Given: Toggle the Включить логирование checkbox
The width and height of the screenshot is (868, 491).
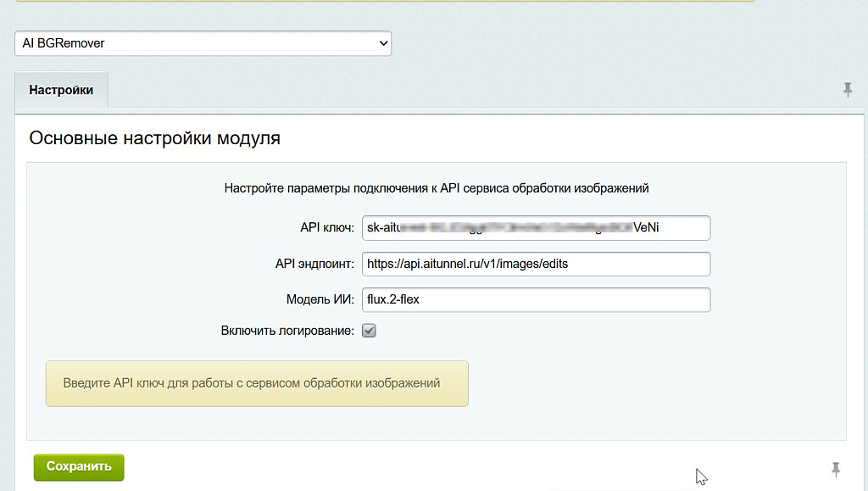Looking at the screenshot, I should click(369, 331).
